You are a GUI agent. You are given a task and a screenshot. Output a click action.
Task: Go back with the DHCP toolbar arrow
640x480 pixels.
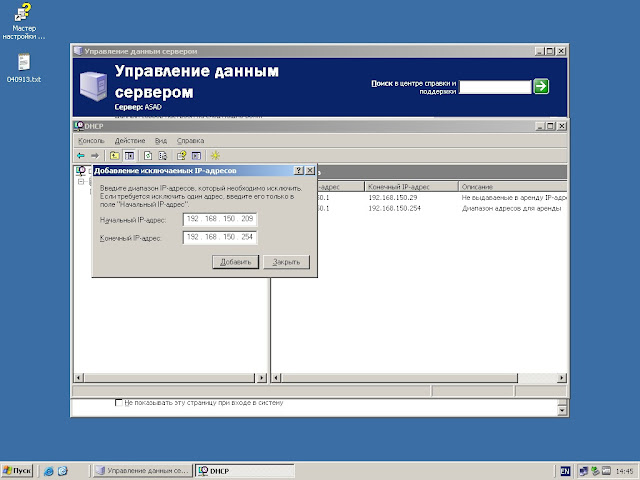point(81,156)
